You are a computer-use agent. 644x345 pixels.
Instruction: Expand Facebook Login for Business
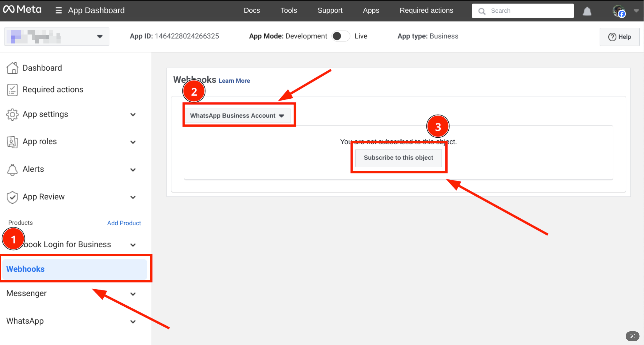(x=133, y=245)
